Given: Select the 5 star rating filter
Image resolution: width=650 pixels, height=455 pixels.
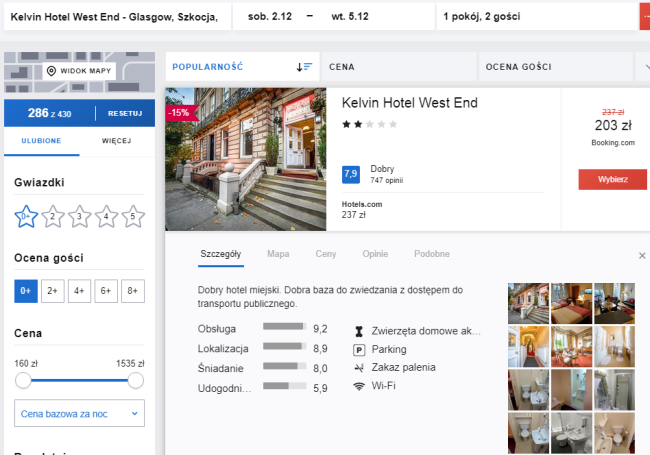Looking at the screenshot, I should click(133, 216).
